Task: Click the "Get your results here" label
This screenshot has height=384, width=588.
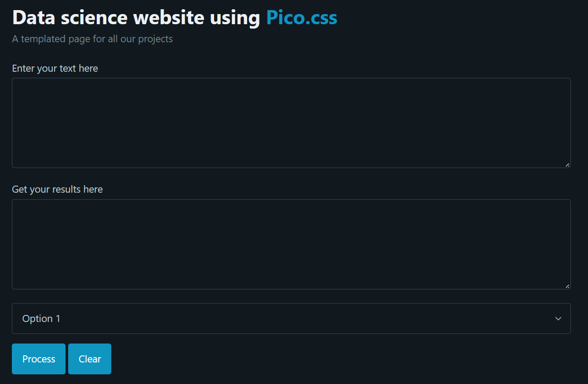Action: [57, 190]
